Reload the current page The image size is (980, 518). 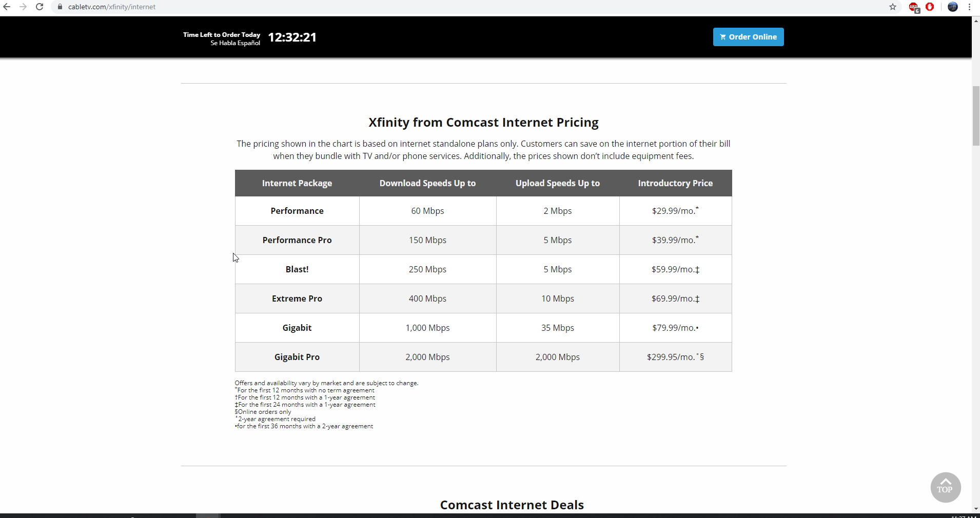pyautogui.click(x=40, y=7)
